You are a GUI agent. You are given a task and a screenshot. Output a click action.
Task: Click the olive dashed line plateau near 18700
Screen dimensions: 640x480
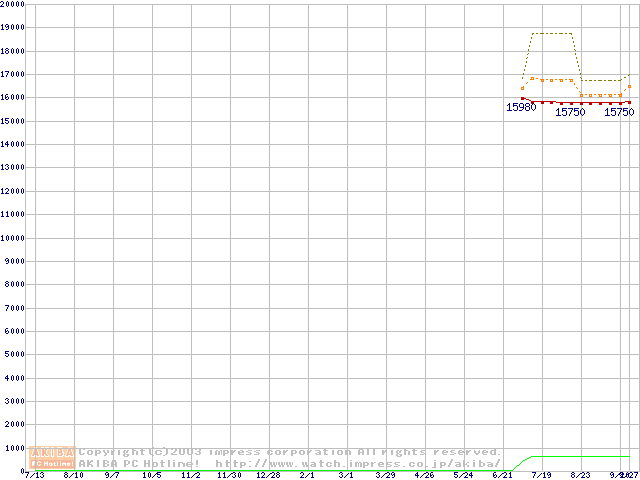point(552,33)
